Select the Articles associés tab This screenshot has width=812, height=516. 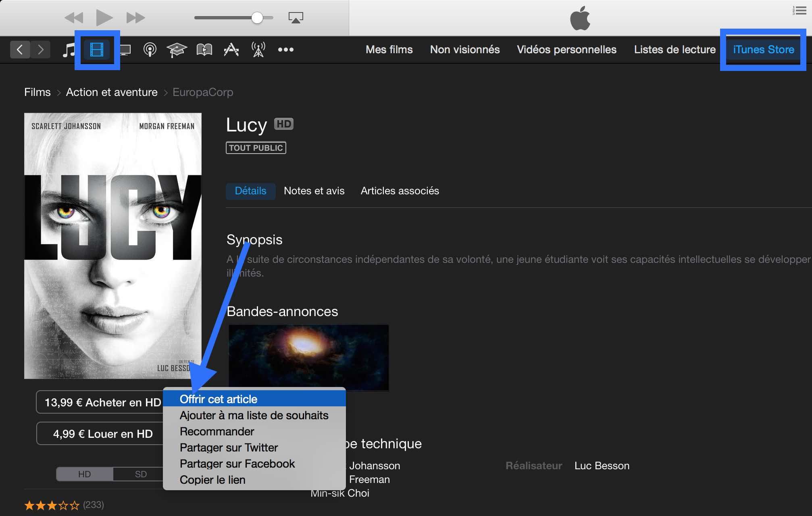pyautogui.click(x=400, y=191)
